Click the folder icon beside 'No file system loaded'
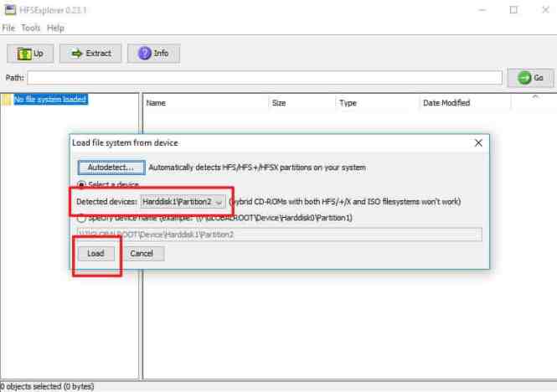Image resolution: width=557 pixels, height=392 pixels. [x=6, y=100]
